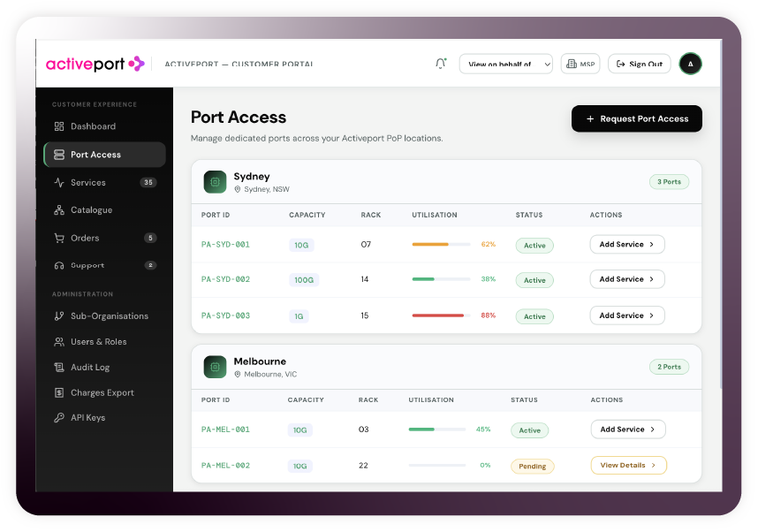Click the Melbourne location chip icon
Screen dimensions: 758x532
click(x=215, y=367)
